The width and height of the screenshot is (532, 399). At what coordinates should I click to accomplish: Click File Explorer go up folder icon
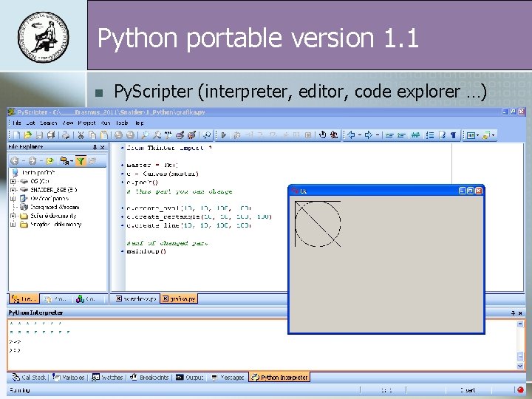[50, 161]
